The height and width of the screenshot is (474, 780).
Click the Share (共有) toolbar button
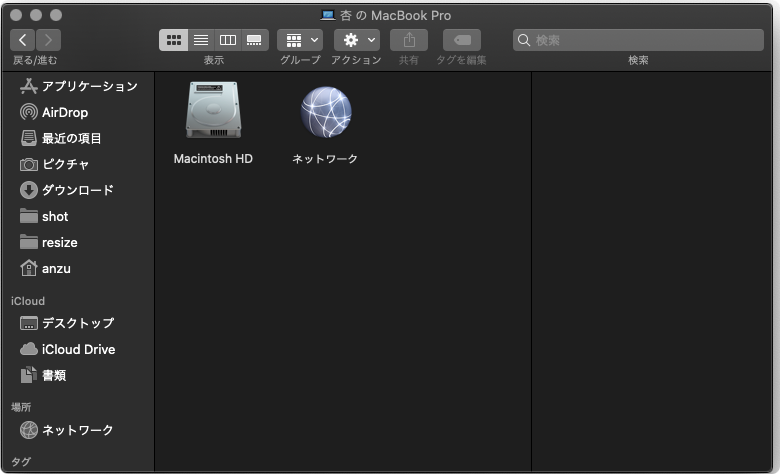pyautogui.click(x=409, y=40)
